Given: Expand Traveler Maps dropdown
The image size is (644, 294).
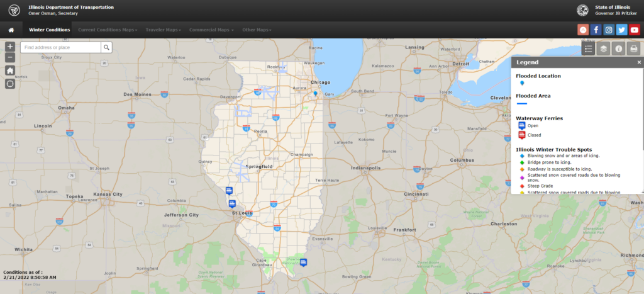Looking at the screenshot, I should tap(163, 30).
